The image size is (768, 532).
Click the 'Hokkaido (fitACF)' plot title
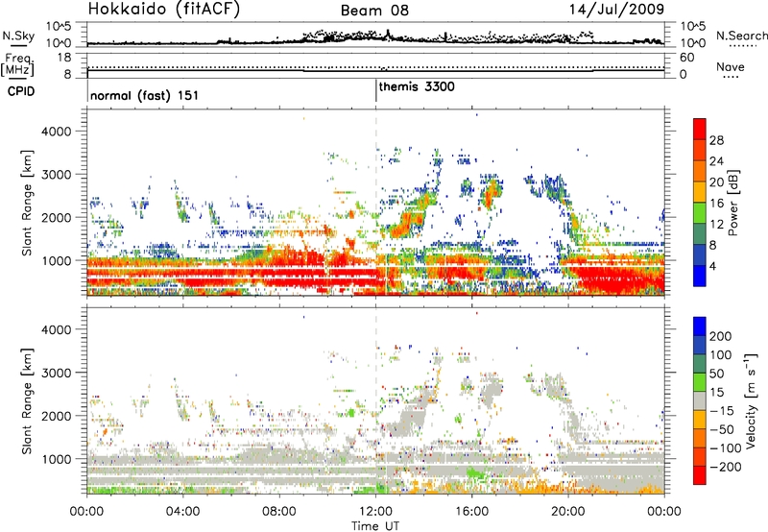(164, 10)
